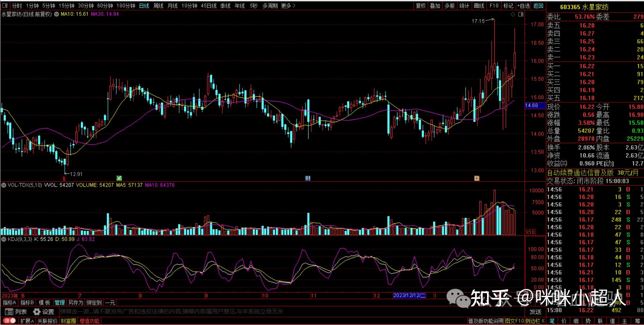Image resolution: width=644 pixels, height=325 pixels.
Task: Select the 指标A tab
Action: 9,303
